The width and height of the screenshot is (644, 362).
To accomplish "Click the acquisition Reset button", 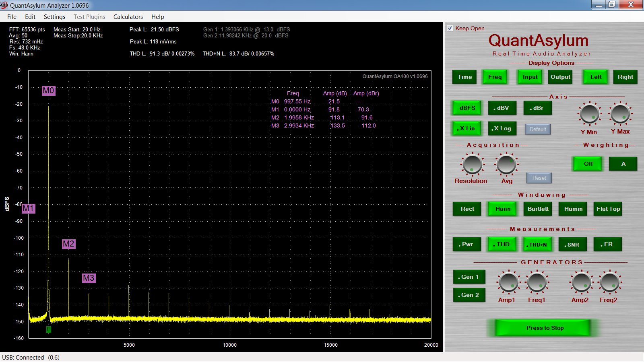I will click(539, 178).
